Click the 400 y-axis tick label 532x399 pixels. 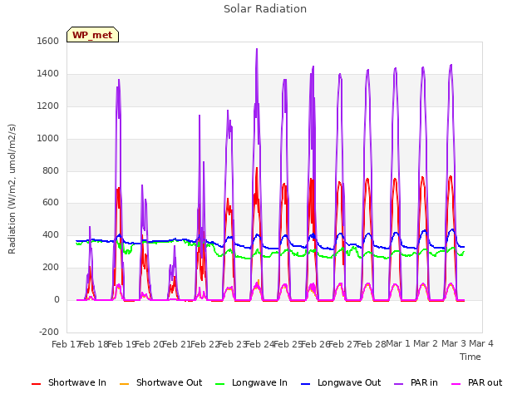point(51,234)
